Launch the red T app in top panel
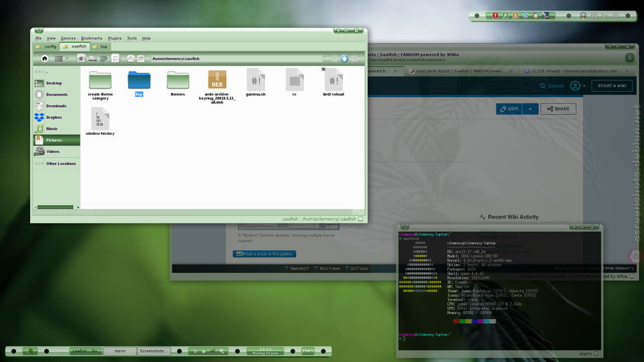The width and height of the screenshot is (644, 362). (x=495, y=15)
